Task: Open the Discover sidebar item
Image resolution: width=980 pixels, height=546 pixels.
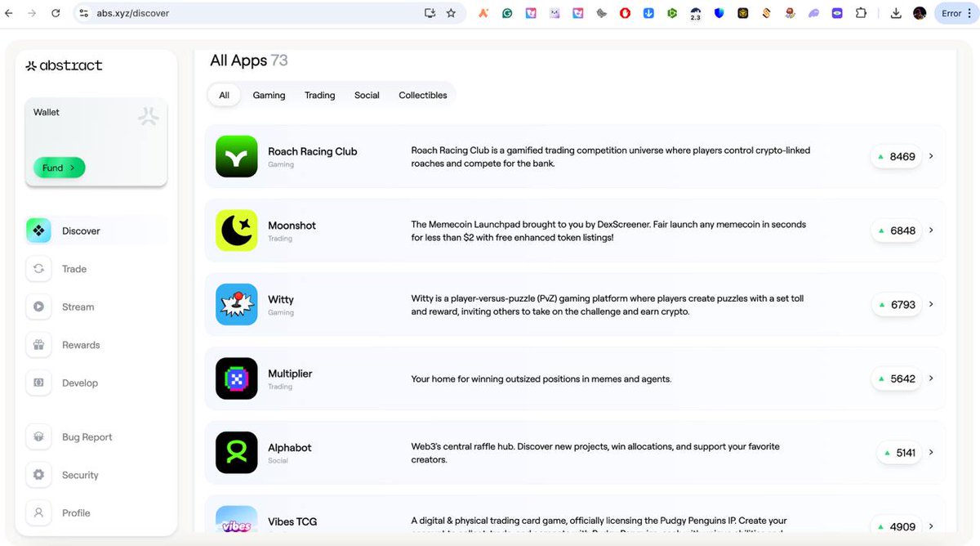Action: pyautogui.click(x=96, y=230)
